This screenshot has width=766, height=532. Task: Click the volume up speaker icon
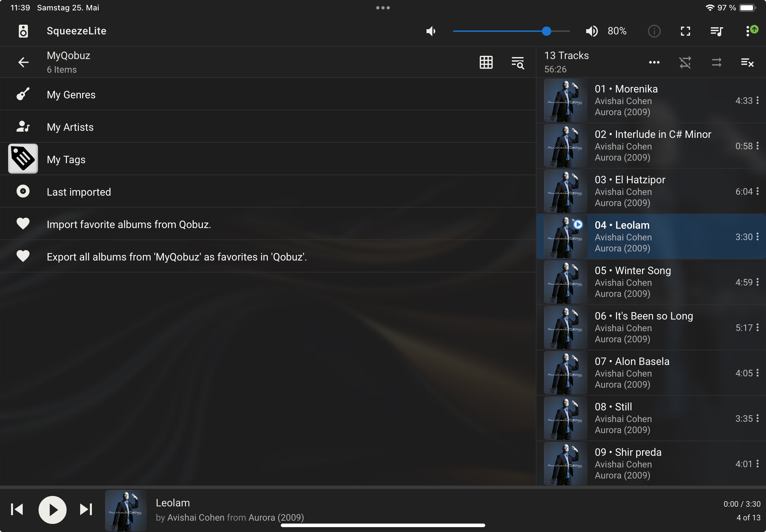coord(592,31)
